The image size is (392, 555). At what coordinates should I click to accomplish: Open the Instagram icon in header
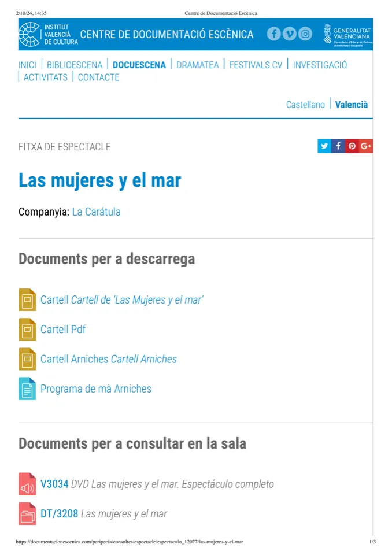tap(305, 34)
